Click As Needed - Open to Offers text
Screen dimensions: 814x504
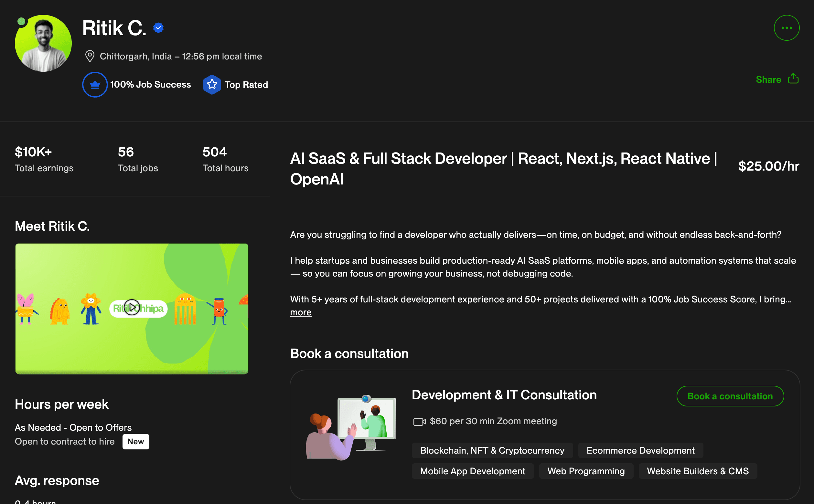(73, 427)
